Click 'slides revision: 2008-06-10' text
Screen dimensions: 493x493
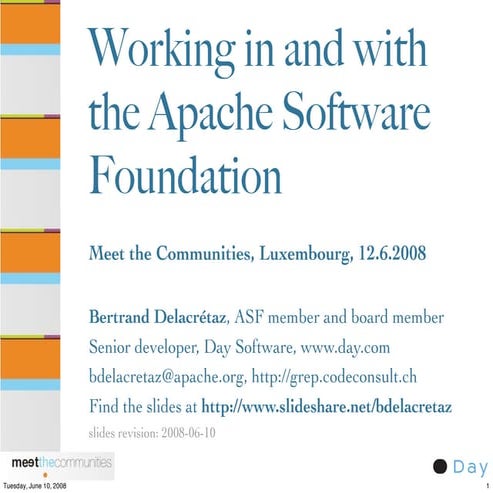point(152,433)
